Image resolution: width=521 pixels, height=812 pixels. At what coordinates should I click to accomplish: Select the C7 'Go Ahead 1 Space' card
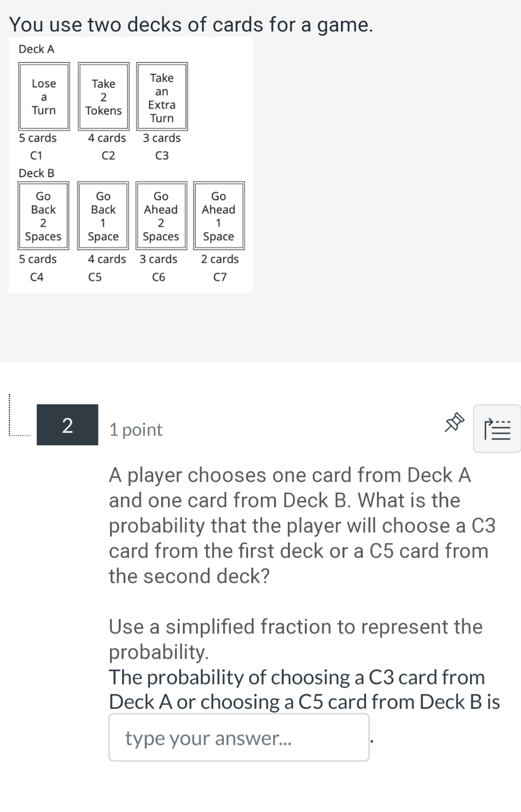(219, 215)
